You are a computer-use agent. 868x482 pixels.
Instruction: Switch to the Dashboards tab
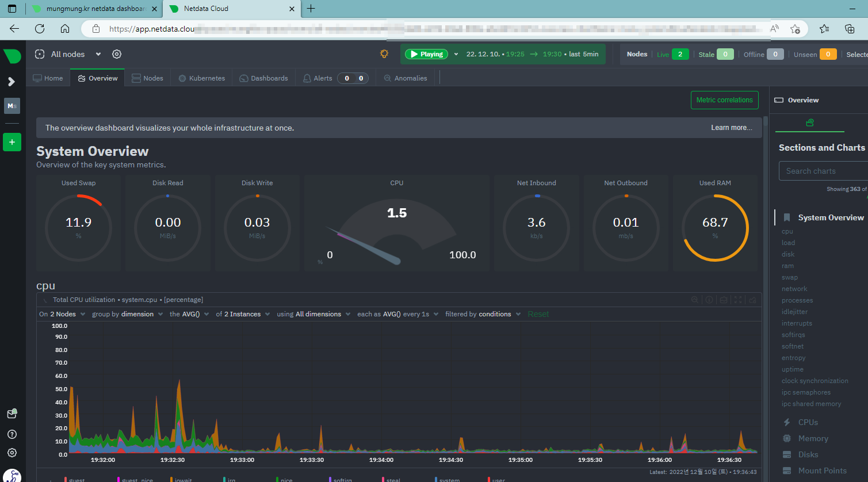pos(263,78)
